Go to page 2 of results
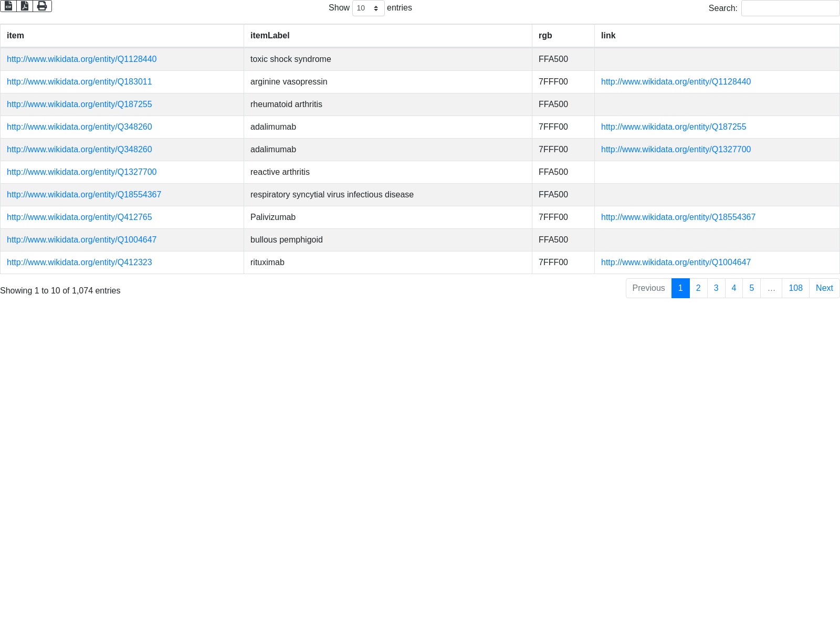Screen dimensions: 840x630 (x=698, y=288)
